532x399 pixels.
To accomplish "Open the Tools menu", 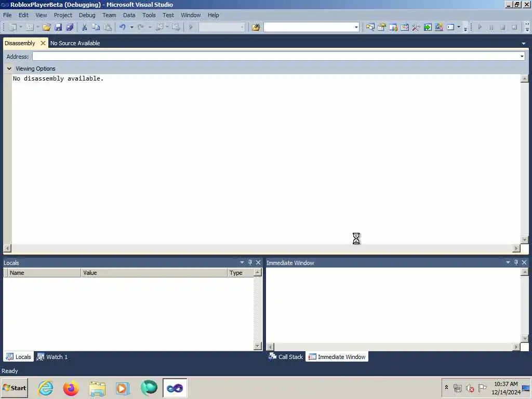I will click(x=149, y=15).
